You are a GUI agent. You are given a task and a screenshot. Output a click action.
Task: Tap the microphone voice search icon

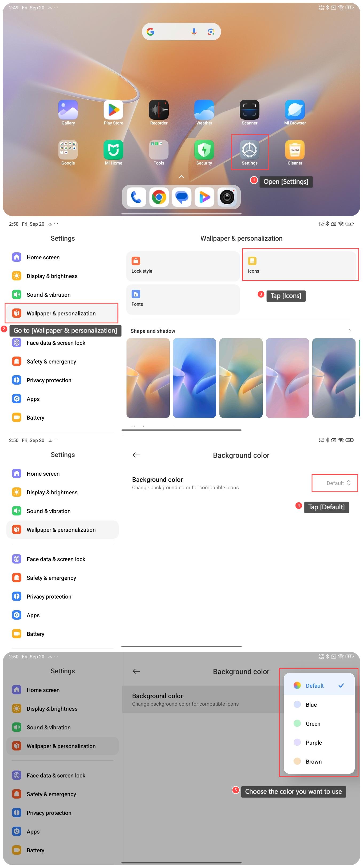pyautogui.click(x=194, y=32)
